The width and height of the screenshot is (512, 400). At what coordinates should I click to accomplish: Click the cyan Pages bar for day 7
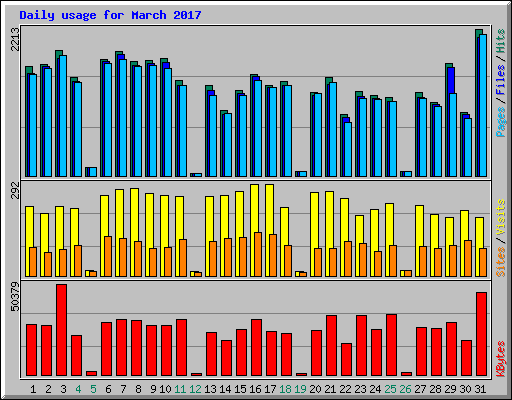123,118
